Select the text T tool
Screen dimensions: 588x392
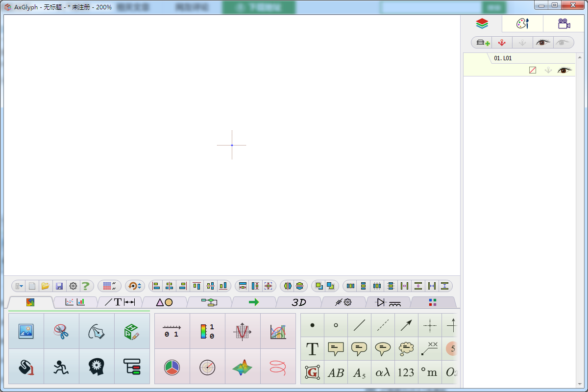[x=312, y=349]
